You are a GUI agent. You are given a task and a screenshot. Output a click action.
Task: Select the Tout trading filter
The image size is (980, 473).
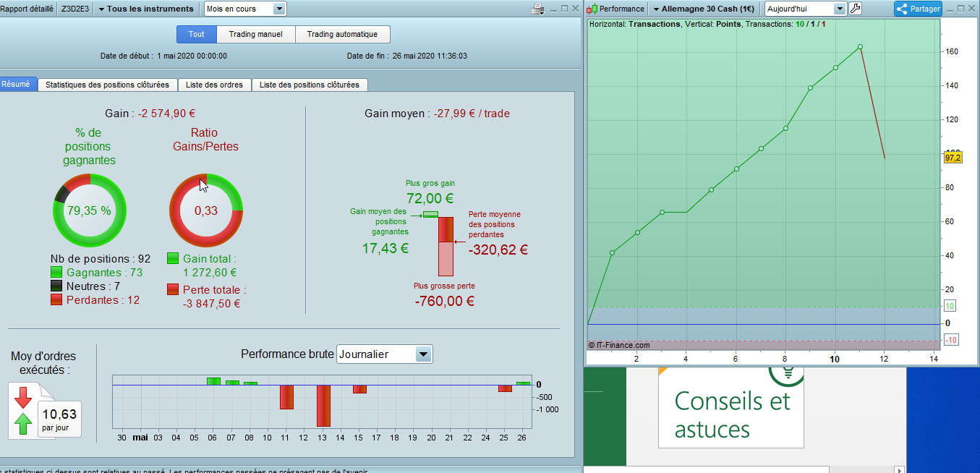pos(197,34)
